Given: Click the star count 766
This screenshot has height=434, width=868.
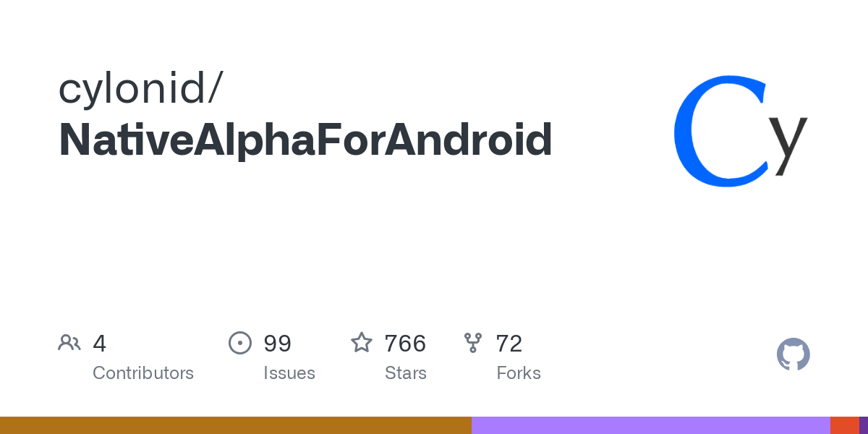Looking at the screenshot, I should pos(406,344).
